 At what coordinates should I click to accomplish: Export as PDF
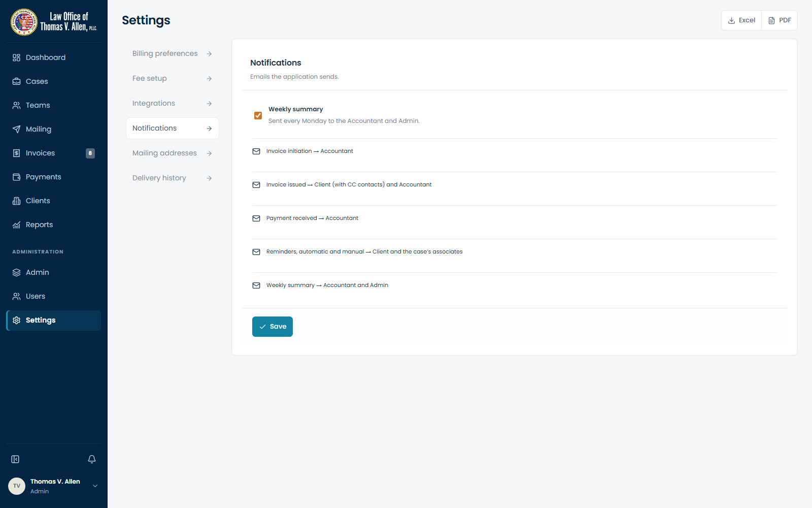pyautogui.click(x=780, y=20)
